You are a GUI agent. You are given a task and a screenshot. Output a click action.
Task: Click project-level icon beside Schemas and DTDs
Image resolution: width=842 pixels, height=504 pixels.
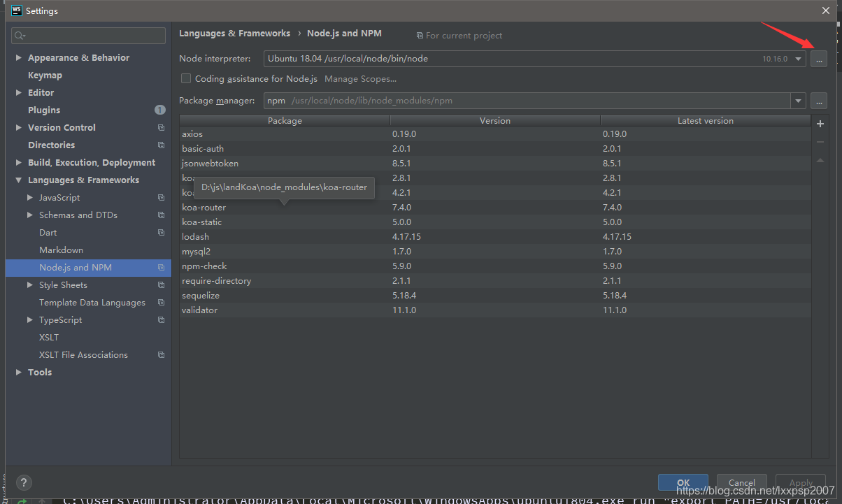(162, 215)
